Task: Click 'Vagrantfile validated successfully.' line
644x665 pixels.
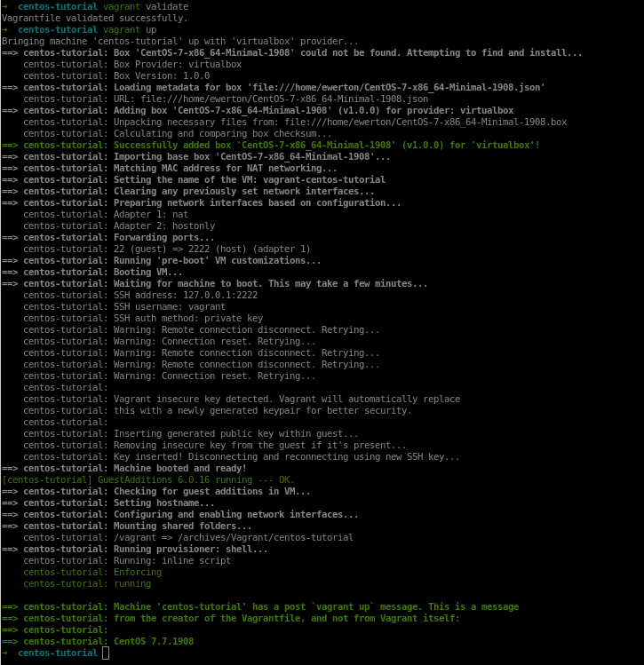Action: (x=95, y=19)
